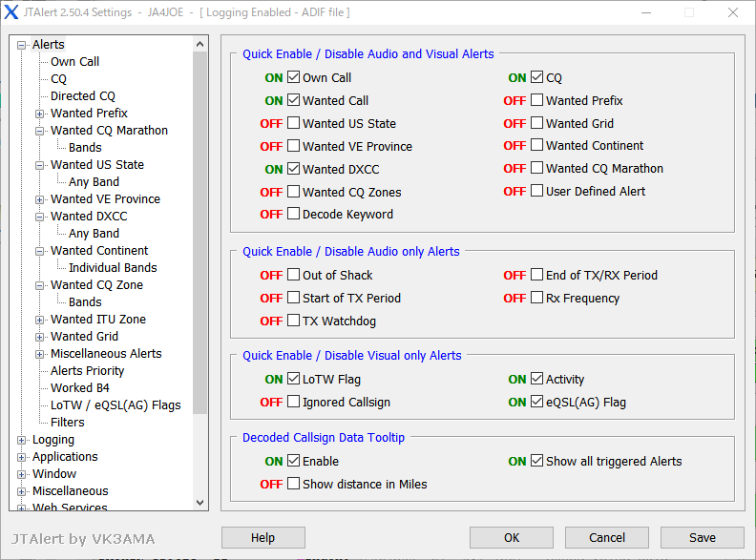Viewport: 756px width, 560px height.
Task: Enable the Out of Shack audio alert
Action: pos(293,275)
